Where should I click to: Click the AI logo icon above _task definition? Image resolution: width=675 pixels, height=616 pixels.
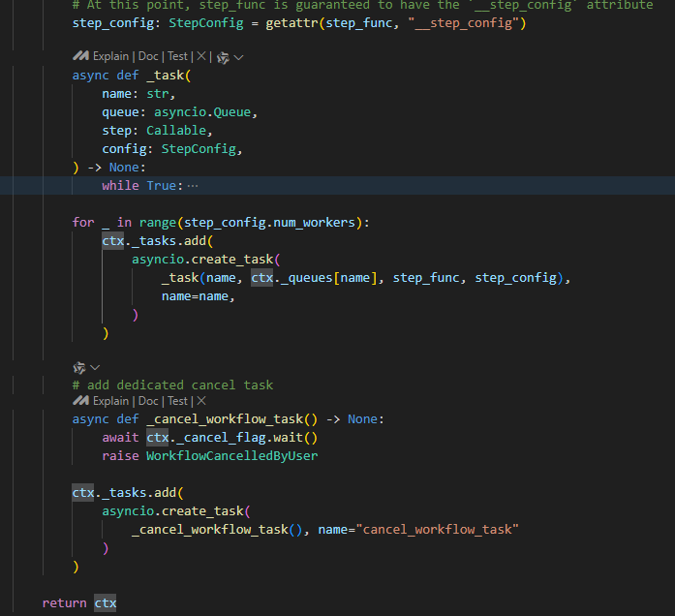(x=80, y=56)
